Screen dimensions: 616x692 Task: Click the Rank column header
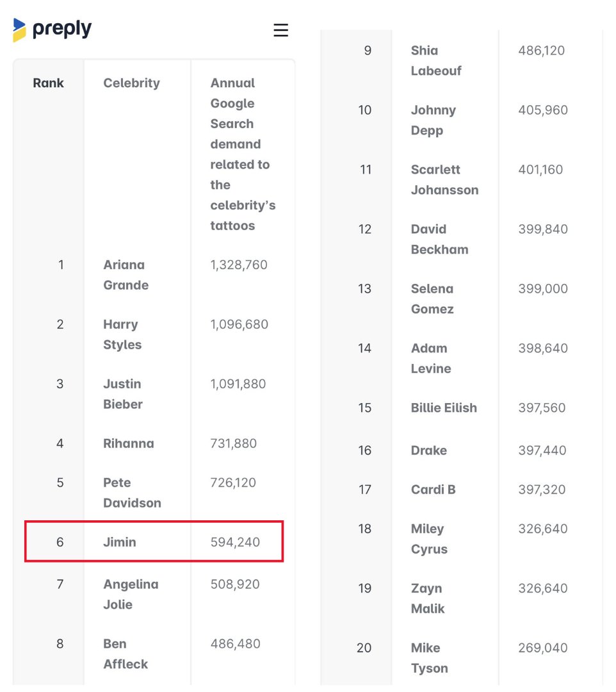pos(49,83)
